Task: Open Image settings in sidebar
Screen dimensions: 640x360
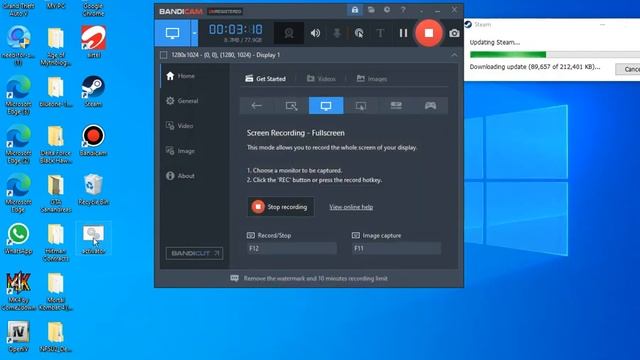Action: pos(180,151)
